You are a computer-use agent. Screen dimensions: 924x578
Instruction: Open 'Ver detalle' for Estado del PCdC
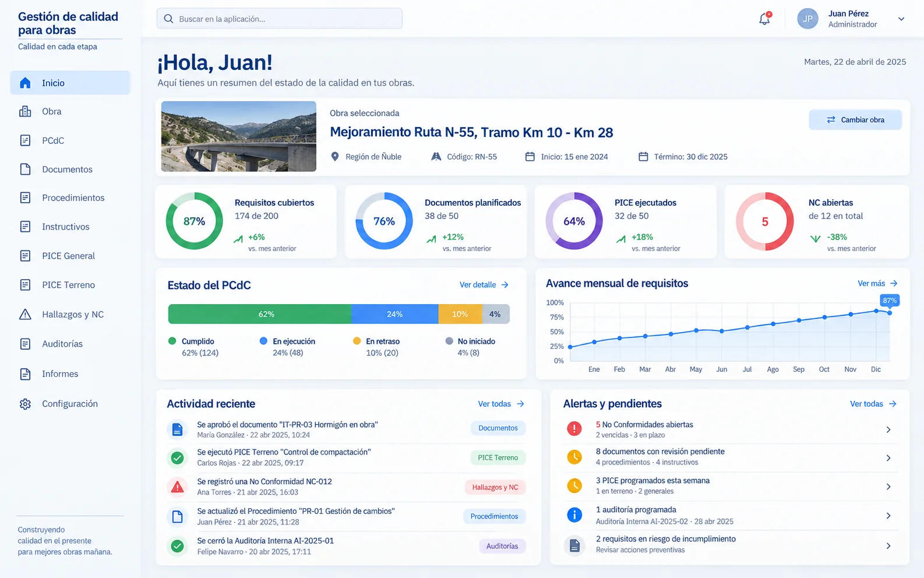[484, 285]
